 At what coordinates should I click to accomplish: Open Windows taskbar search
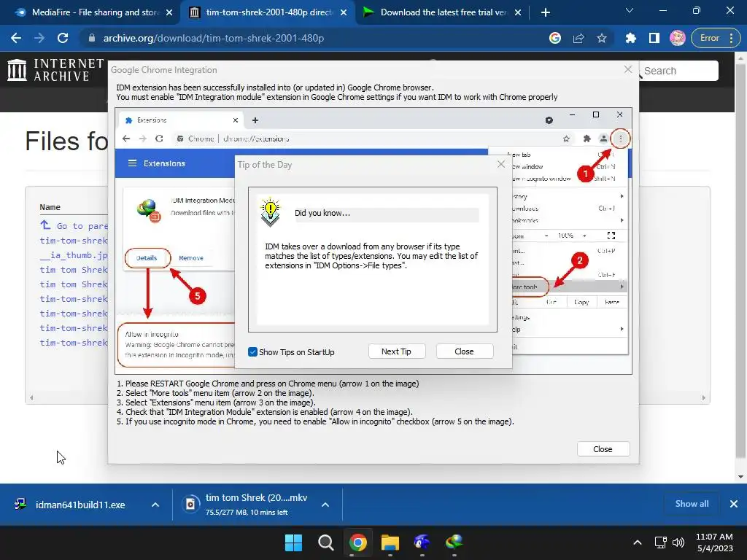click(x=326, y=542)
